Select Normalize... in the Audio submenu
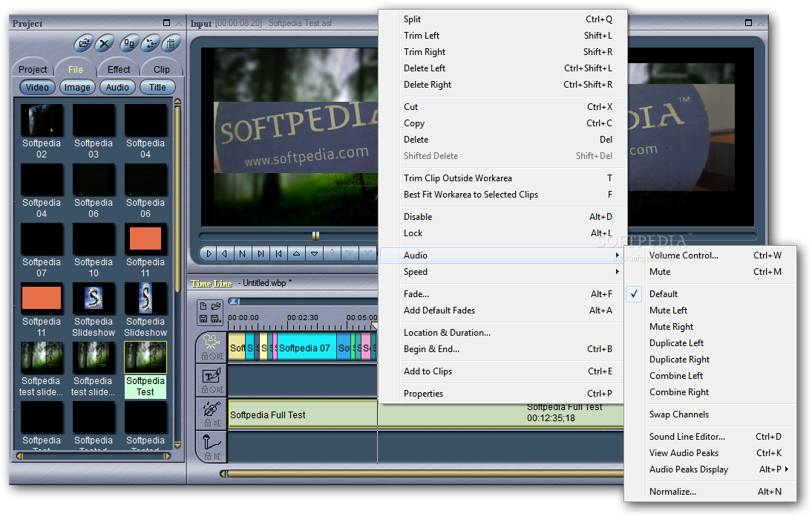Image resolution: width=812 pixels, height=517 pixels. click(x=710, y=492)
